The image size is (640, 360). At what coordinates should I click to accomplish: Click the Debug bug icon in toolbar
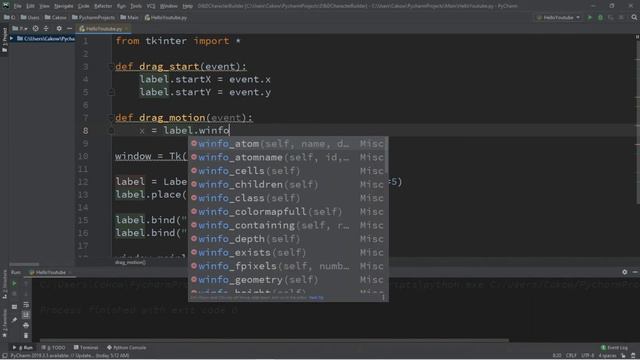point(600,18)
